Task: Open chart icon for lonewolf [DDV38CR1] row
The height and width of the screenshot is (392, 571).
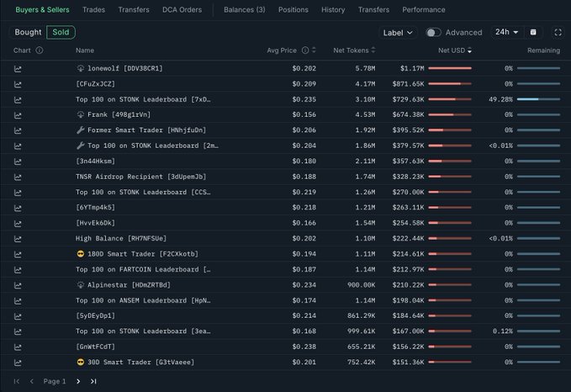Action: (18, 69)
